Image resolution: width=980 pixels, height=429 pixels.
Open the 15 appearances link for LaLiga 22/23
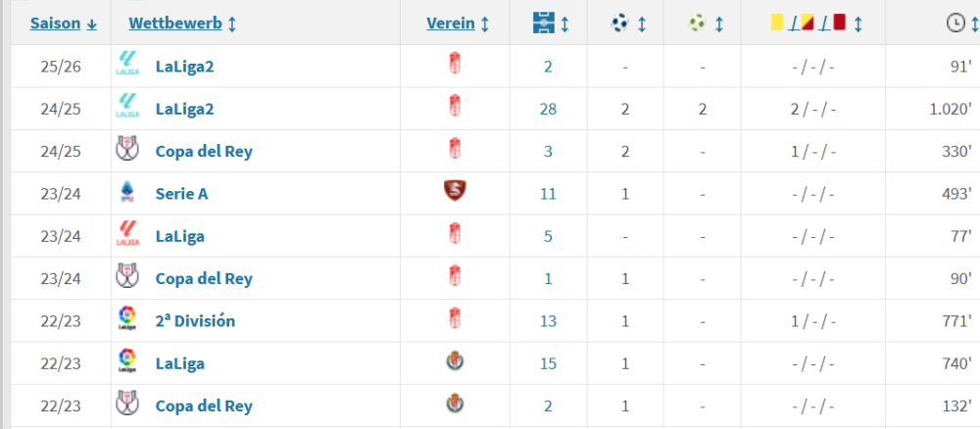548,363
